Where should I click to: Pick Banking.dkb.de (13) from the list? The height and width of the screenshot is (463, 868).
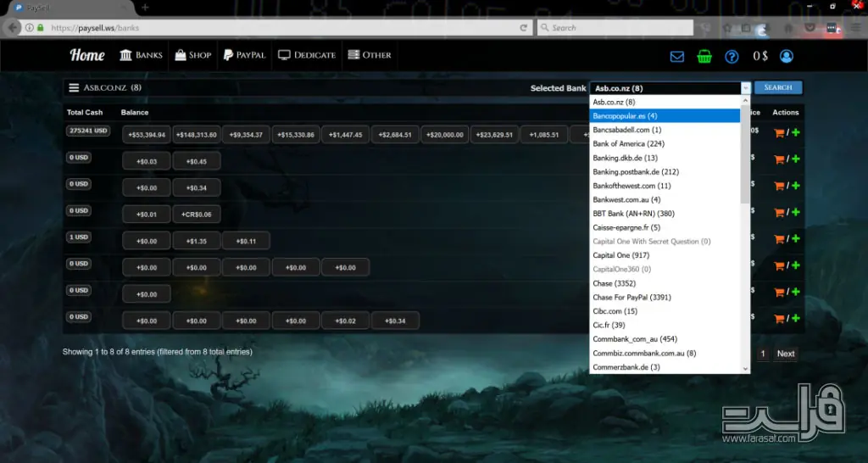click(665, 158)
